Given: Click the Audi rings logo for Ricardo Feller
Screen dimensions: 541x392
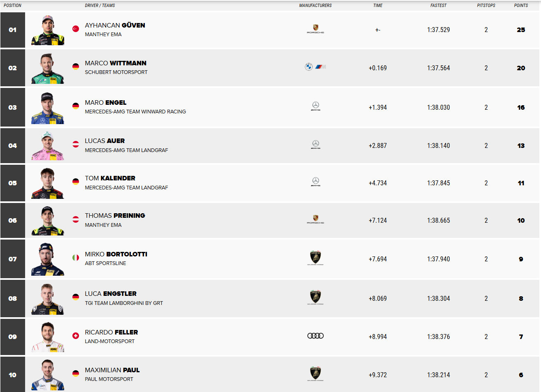Looking at the screenshot, I should coord(316,336).
